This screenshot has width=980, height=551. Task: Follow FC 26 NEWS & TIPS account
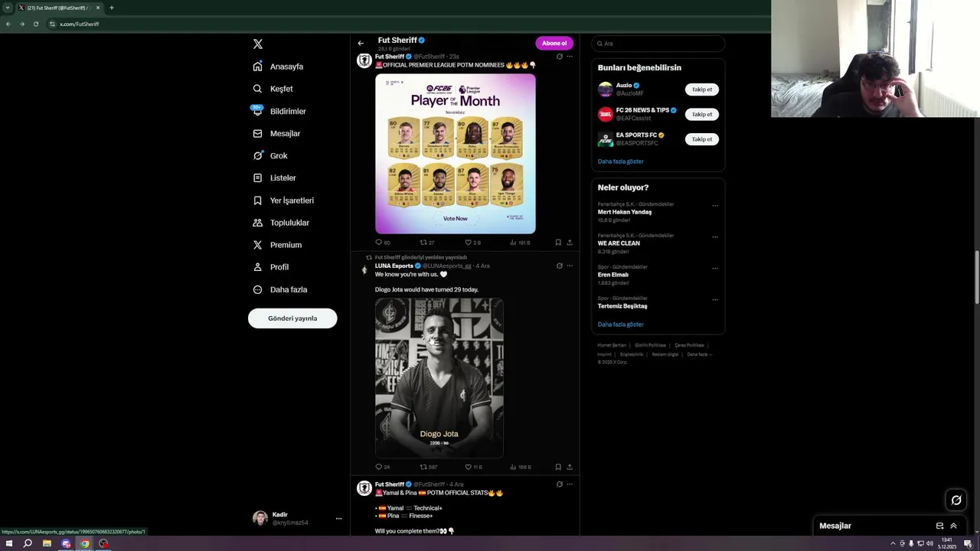pyautogui.click(x=701, y=114)
